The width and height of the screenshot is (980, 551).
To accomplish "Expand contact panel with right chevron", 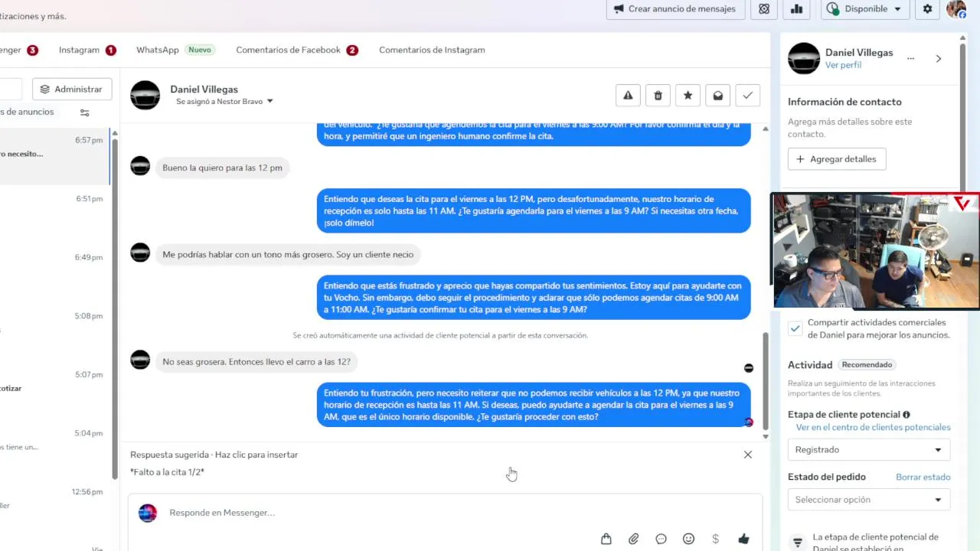I will (x=939, y=58).
